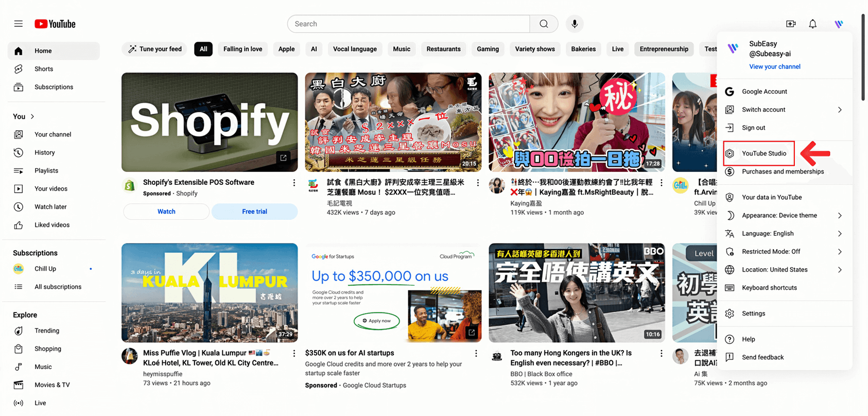Image resolution: width=868 pixels, height=416 pixels.
Task: Select the All filter chip
Action: coord(203,49)
